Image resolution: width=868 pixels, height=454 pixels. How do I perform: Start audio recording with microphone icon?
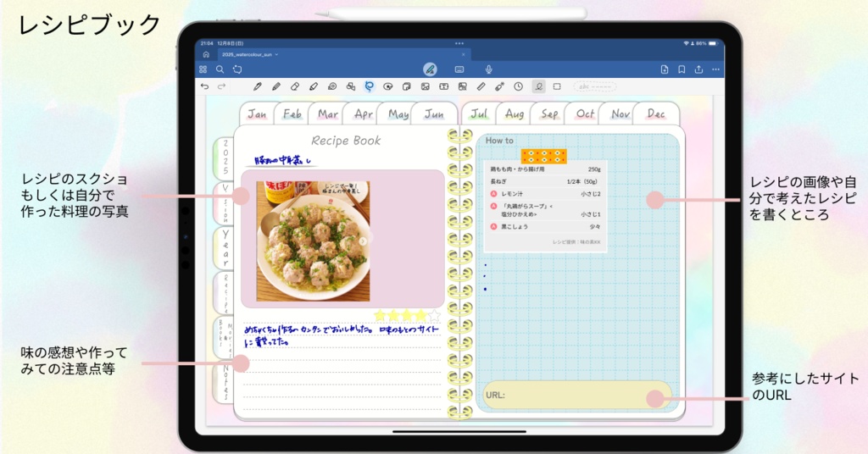tap(489, 69)
